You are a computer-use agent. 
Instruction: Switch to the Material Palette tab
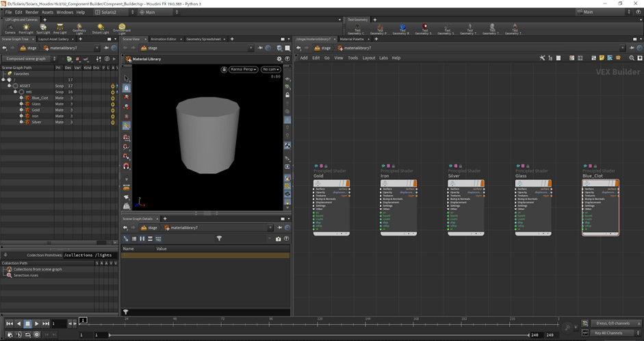coord(352,39)
